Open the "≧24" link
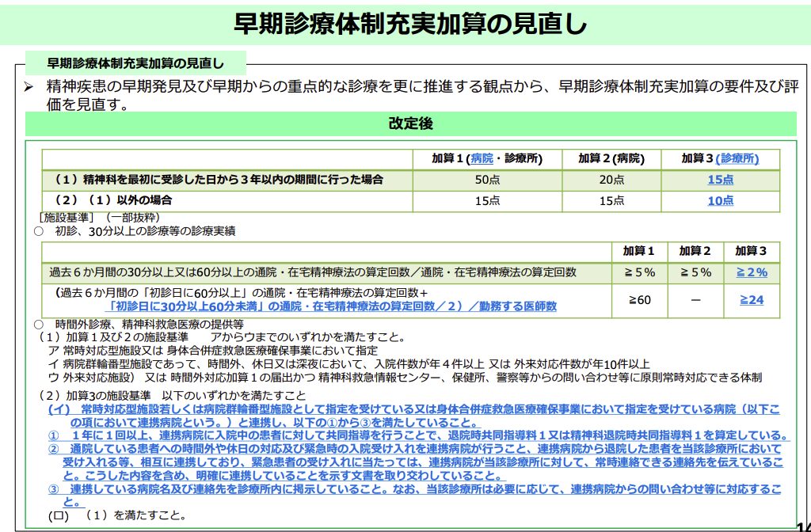 [752, 299]
